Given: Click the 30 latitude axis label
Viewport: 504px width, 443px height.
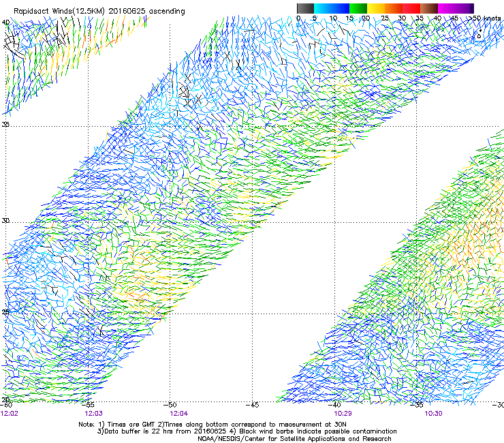Looking at the screenshot, I should pos(5,221).
